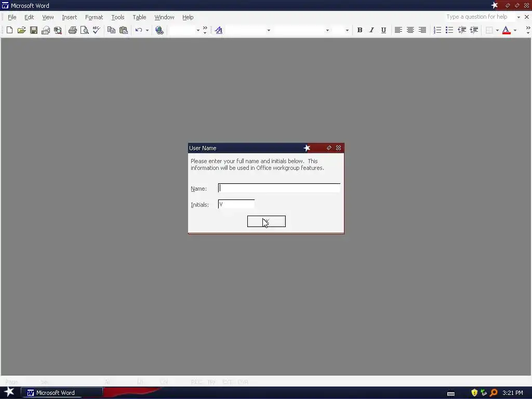Open the Search tool icon
Viewport: 532px width, 399px height.
coord(58,30)
